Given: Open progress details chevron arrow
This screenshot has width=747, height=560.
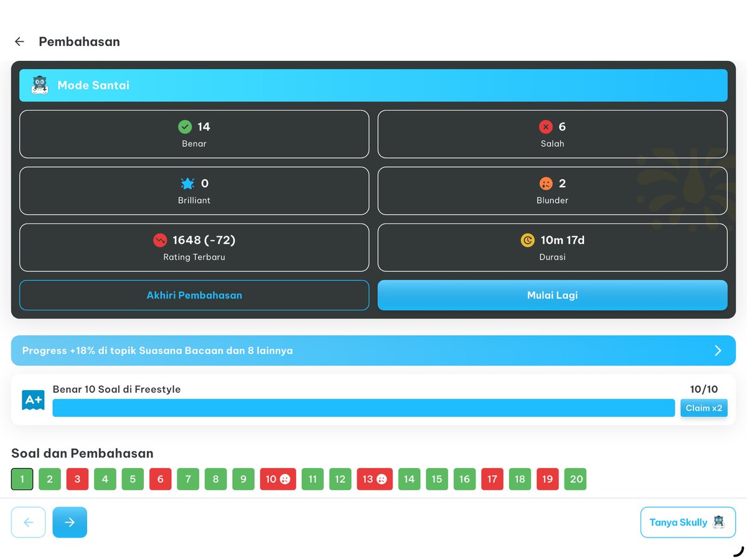Looking at the screenshot, I should click(x=718, y=350).
